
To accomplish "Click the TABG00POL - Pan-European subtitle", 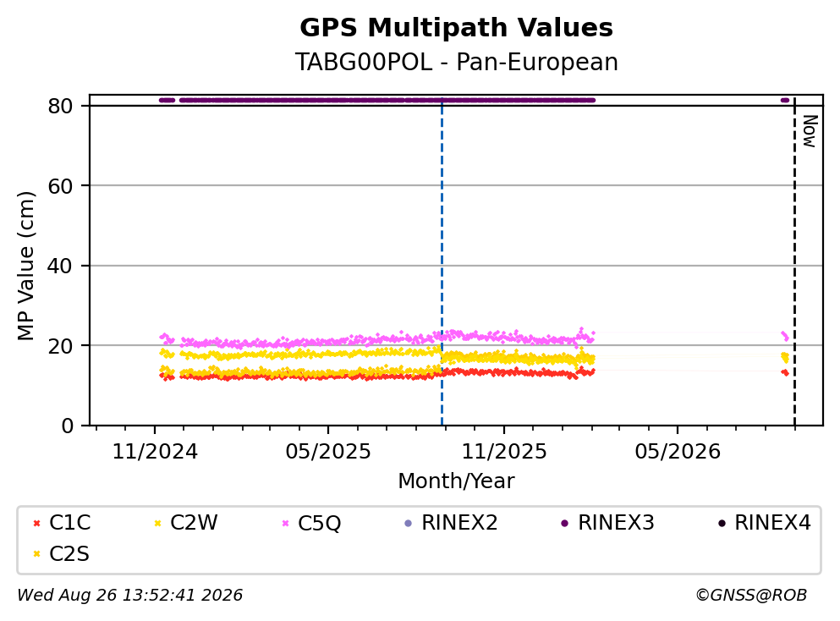I will [x=457, y=62].
